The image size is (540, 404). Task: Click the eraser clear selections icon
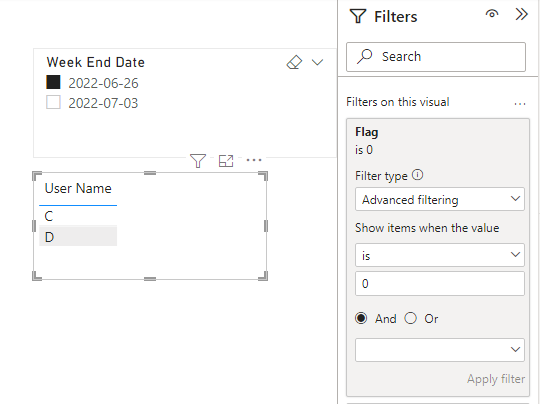294,62
